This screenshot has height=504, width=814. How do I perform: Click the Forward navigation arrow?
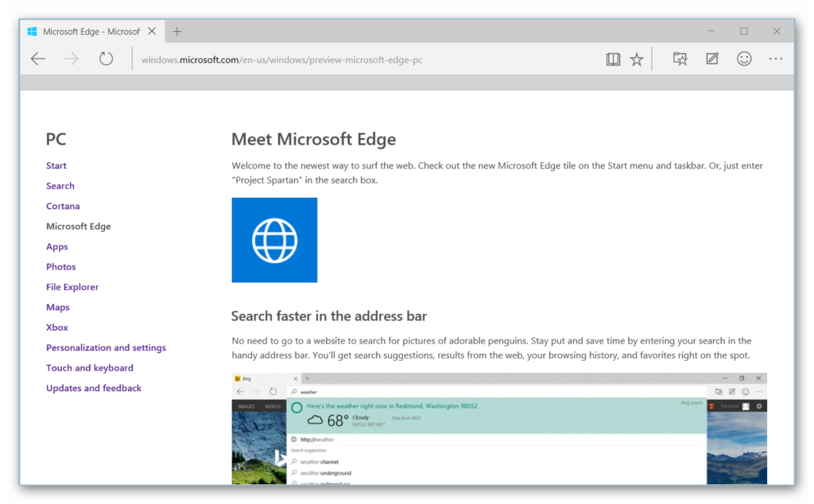pyautogui.click(x=72, y=59)
